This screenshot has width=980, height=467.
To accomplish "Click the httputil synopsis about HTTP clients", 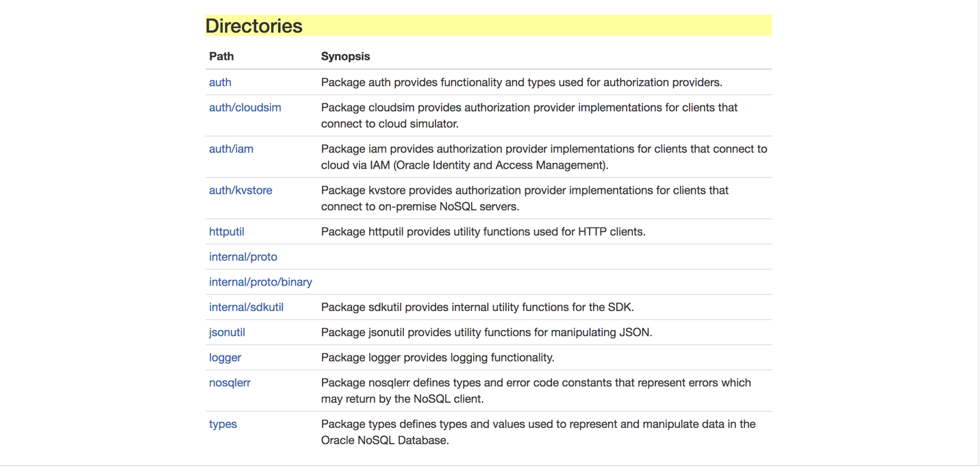I will [483, 231].
